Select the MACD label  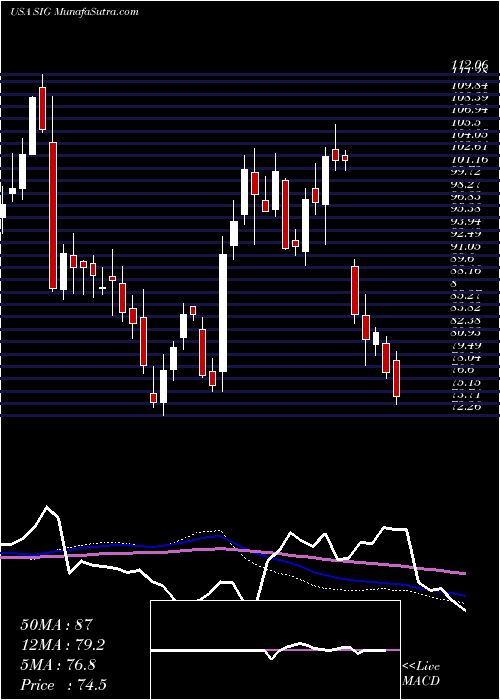[x=421, y=681]
